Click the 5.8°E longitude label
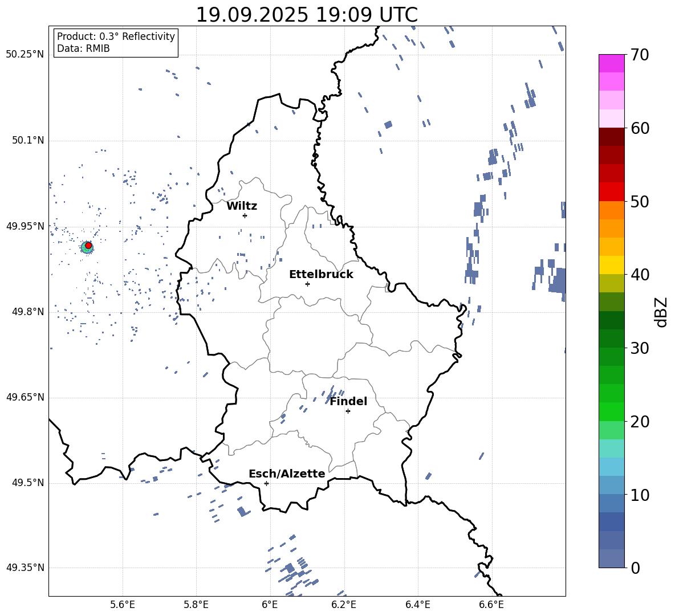This screenshot has width=675, height=616. click(x=196, y=605)
